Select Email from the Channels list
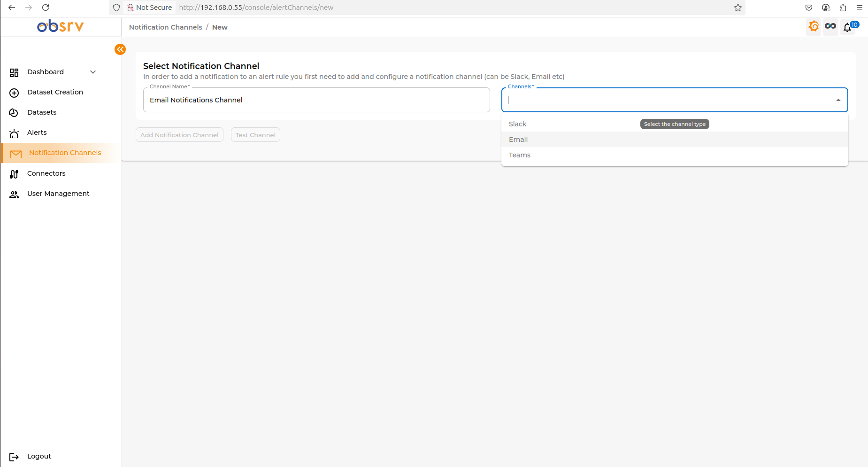The height and width of the screenshot is (467, 868). pyautogui.click(x=675, y=140)
